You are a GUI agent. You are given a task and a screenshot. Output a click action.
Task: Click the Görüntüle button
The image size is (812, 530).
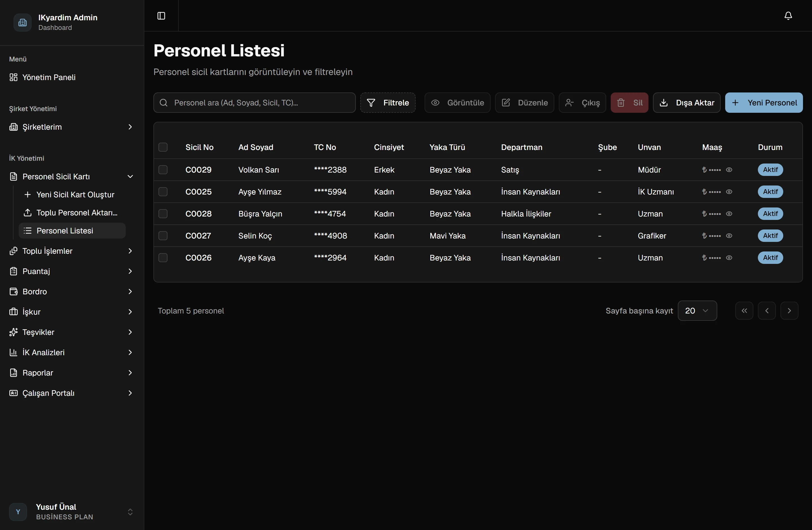click(457, 103)
